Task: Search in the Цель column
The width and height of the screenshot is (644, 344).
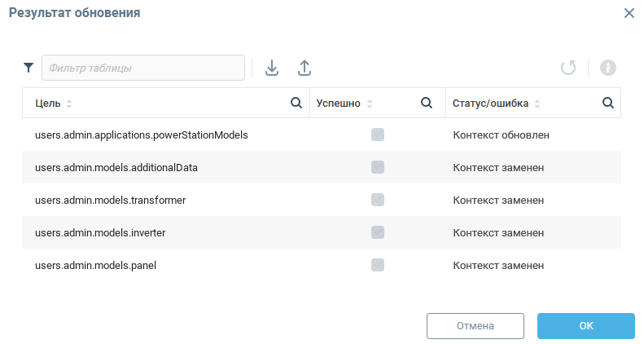Action: (x=296, y=103)
